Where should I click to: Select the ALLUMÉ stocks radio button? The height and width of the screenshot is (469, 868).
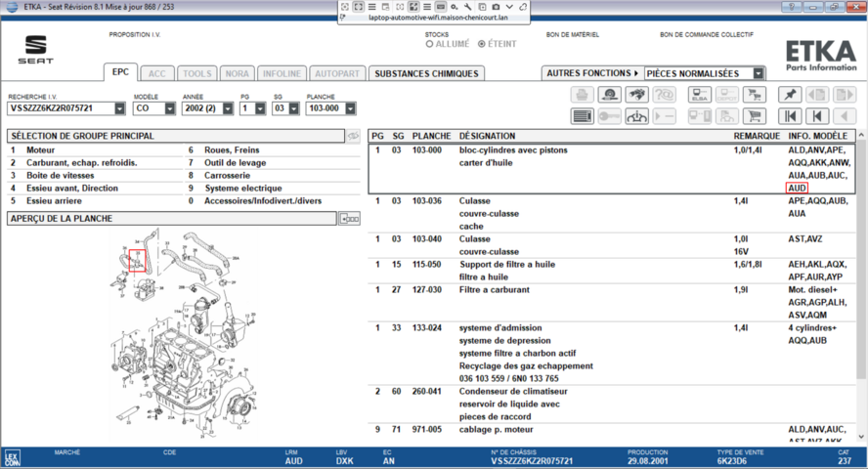pyautogui.click(x=429, y=44)
